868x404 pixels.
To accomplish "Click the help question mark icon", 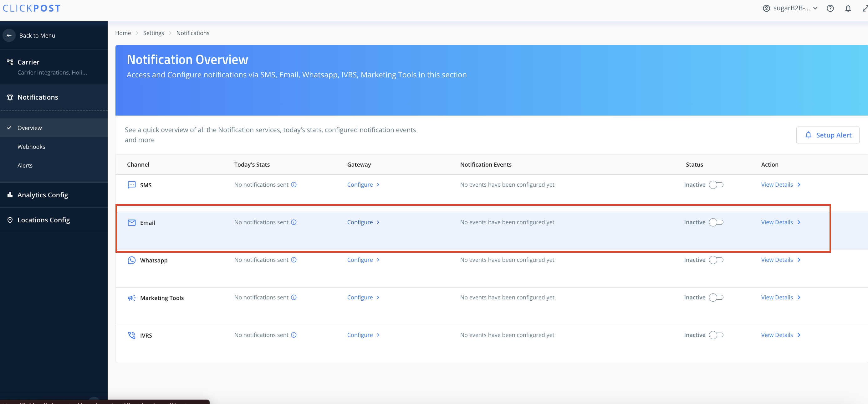I will (830, 8).
